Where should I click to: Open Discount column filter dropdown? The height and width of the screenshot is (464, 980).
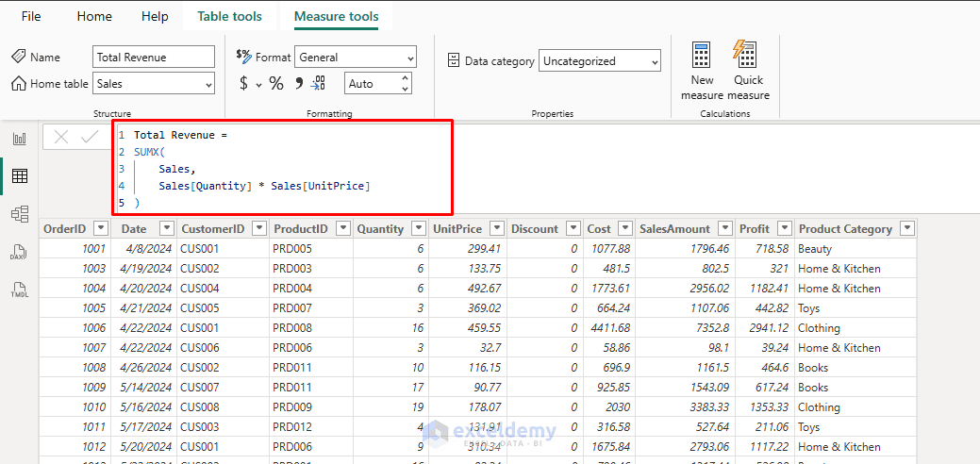click(x=573, y=228)
